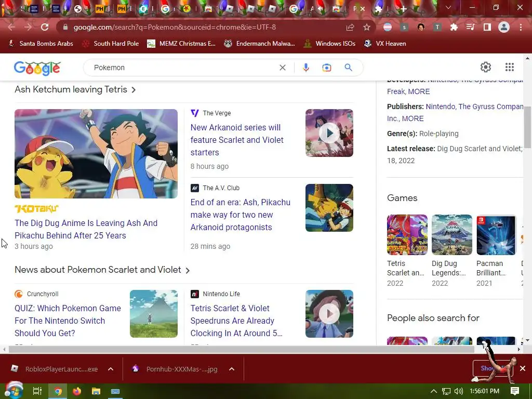
Task: Click into the Pokemon search field
Action: [x=183, y=68]
